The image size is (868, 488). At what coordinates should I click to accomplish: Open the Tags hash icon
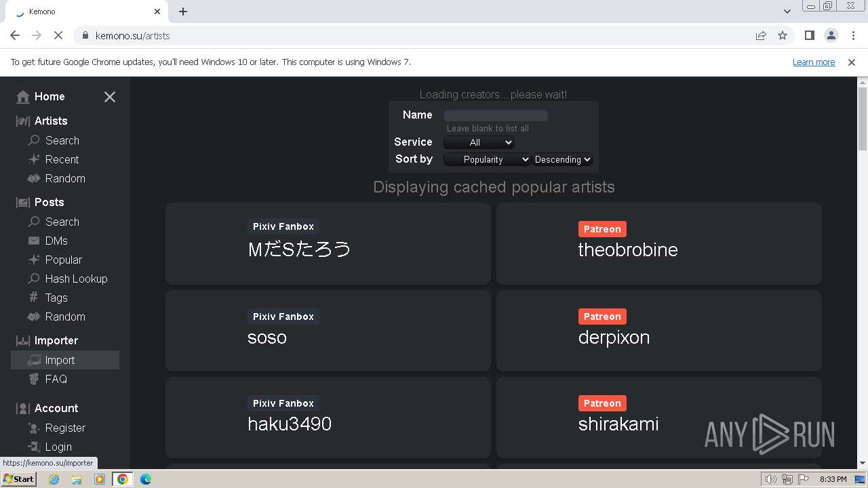point(34,298)
